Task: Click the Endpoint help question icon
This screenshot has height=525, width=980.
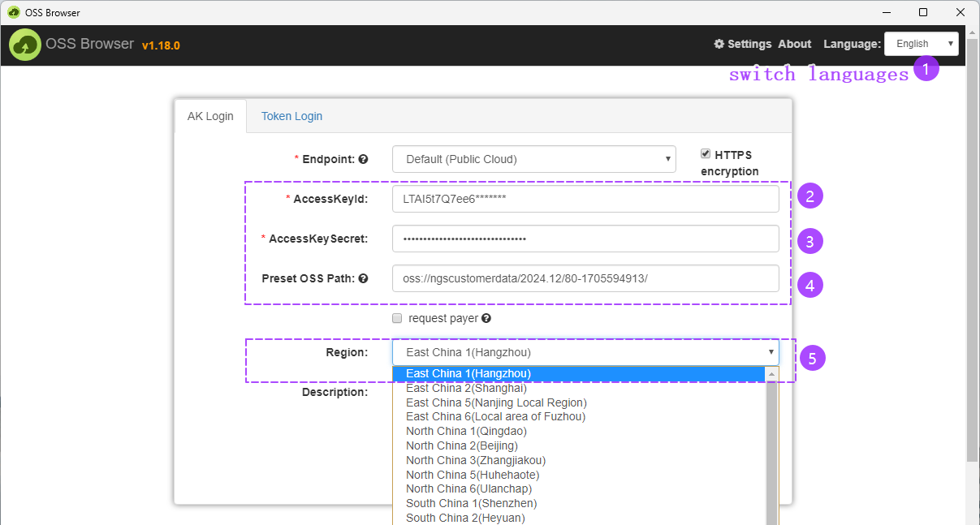Action: click(x=363, y=159)
